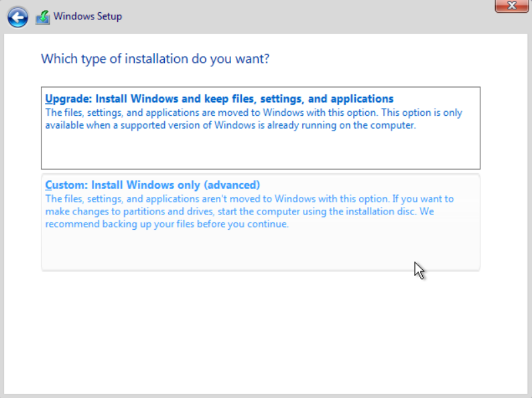Click the "Which type of installation" heading

pyautogui.click(x=155, y=59)
